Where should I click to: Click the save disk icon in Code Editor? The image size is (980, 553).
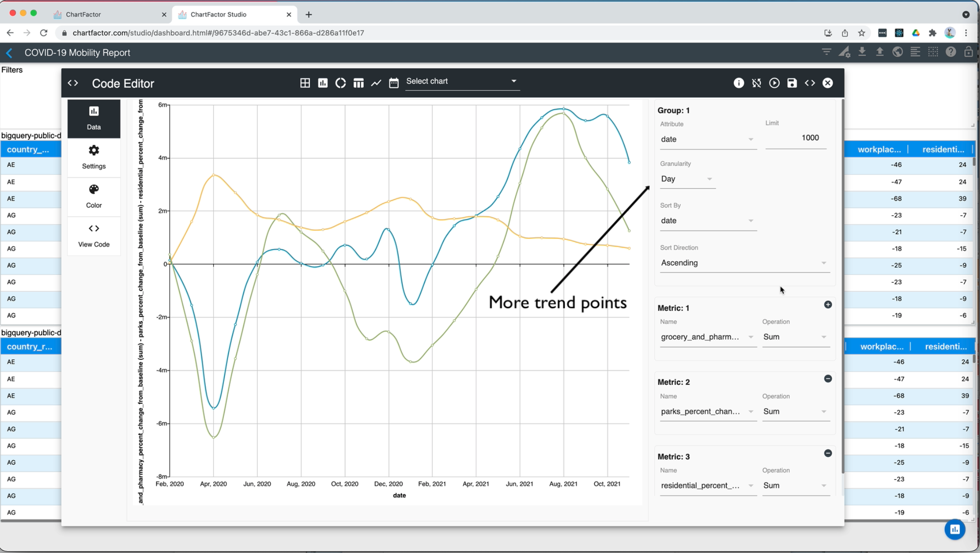(792, 83)
